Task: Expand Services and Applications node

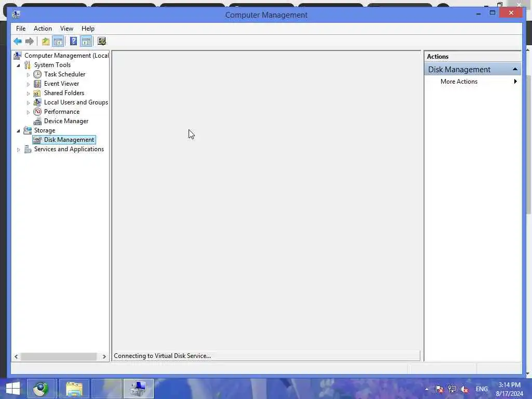Action: click(18, 150)
